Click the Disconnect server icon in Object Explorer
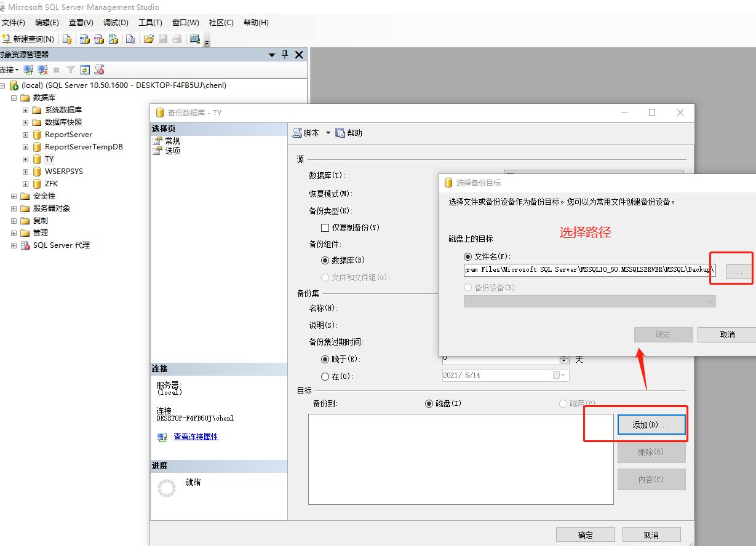The height and width of the screenshot is (546, 756). point(41,69)
